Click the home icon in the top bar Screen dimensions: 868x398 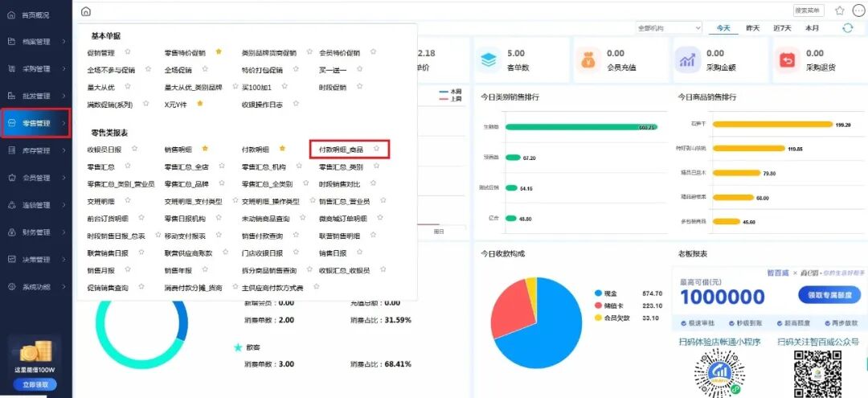pyautogui.click(x=86, y=11)
